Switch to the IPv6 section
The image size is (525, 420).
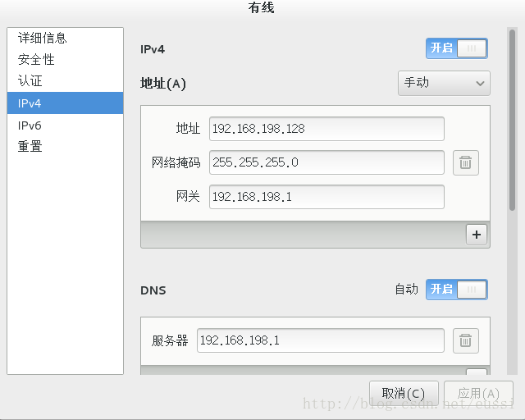click(65, 126)
